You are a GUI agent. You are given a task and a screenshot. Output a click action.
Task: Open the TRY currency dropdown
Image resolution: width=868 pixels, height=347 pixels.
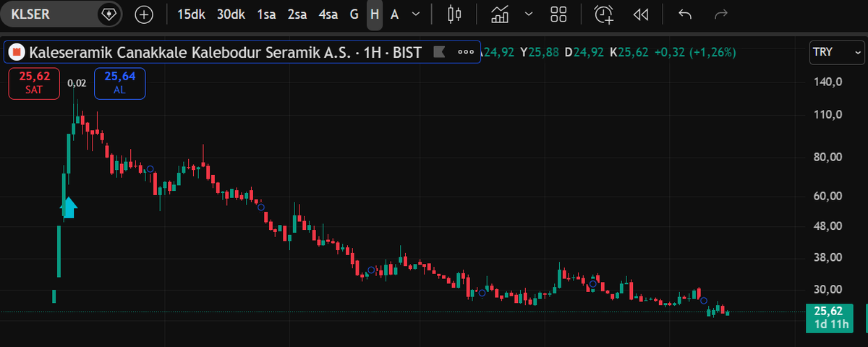pos(836,52)
